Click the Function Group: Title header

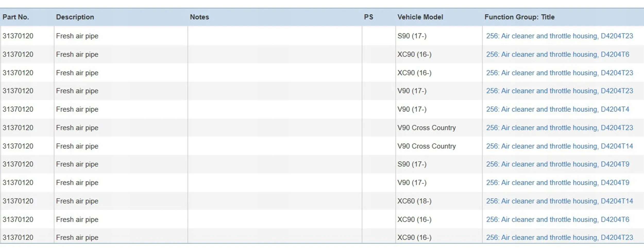519,17
